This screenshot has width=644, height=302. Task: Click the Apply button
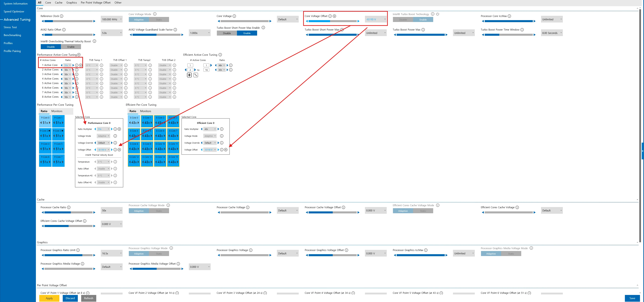[49, 298]
